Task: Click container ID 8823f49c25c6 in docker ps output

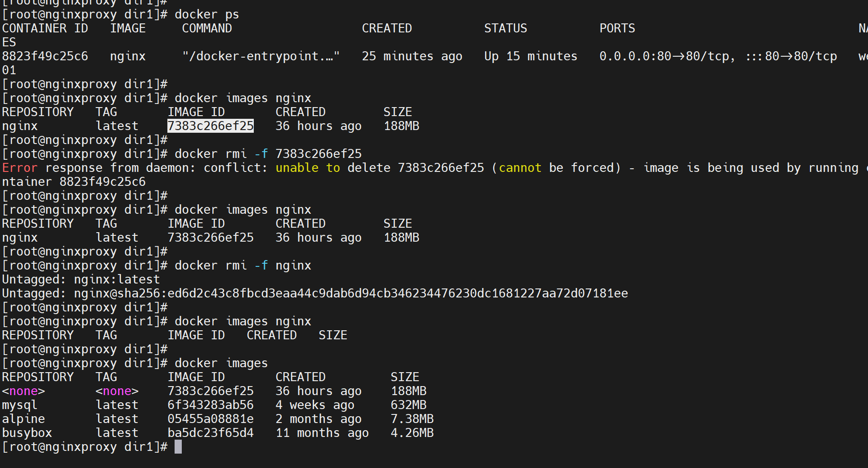Action: [x=45, y=56]
